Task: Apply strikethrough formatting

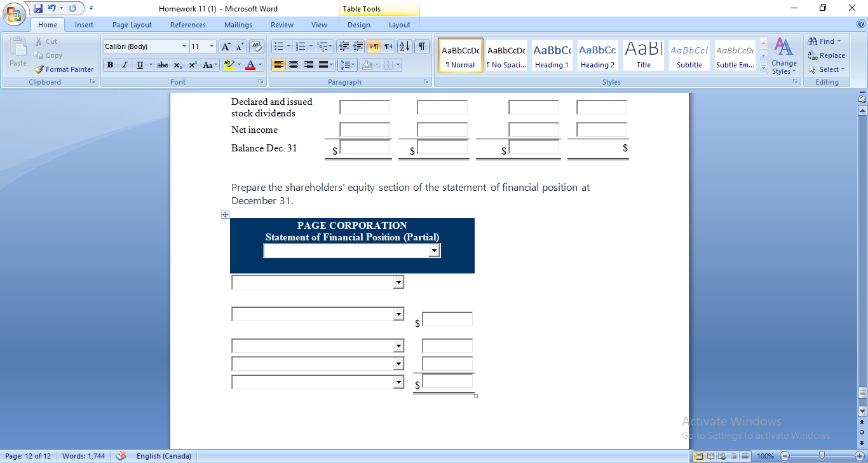Action: (x=162, y=65)
